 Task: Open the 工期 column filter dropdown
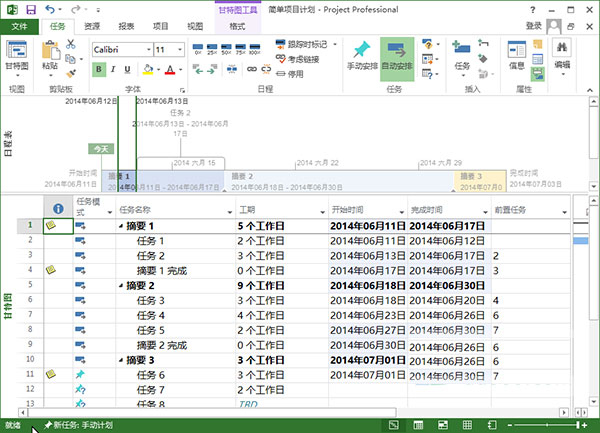[x=322, y=212]
